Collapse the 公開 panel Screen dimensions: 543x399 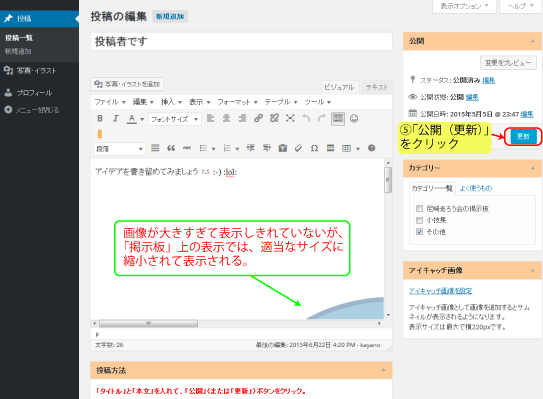[x=533, y=41]
